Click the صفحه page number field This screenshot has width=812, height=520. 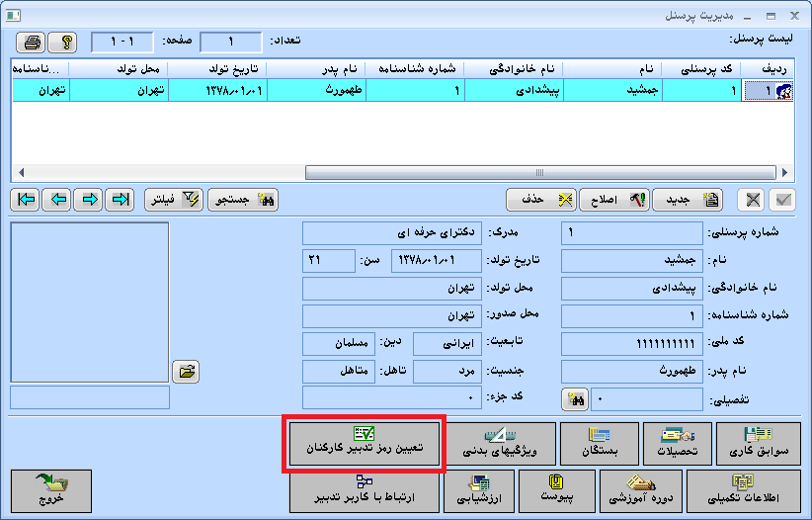tap(122, 42)
